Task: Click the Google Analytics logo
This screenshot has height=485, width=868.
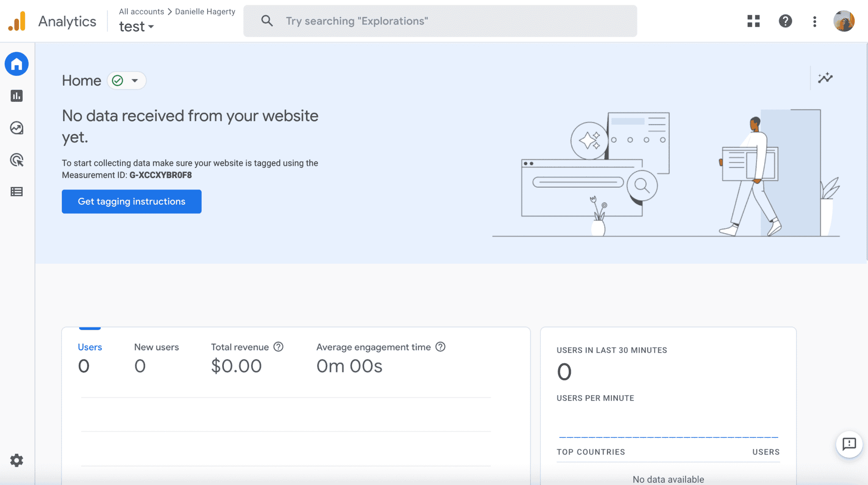Action: click(x=17, y=21)
